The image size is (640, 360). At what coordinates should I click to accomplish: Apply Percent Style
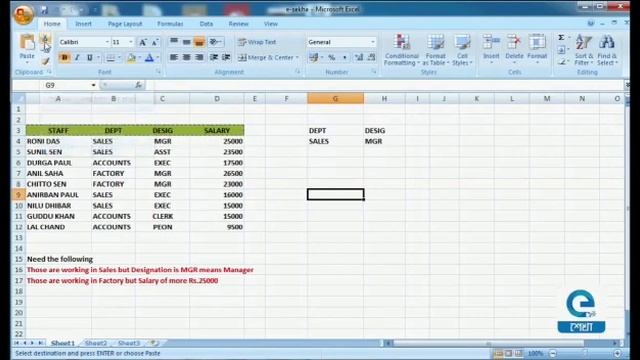pos(331,58)
